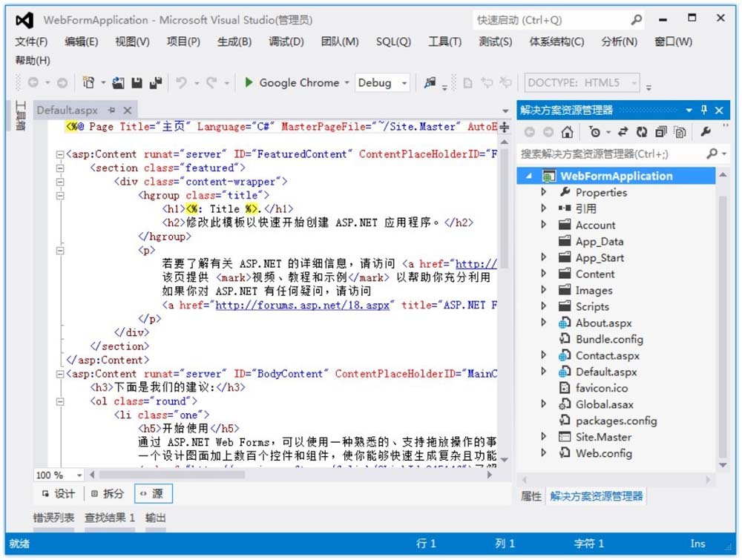The image size is (742, 560).
Task: Collapse the p paragraph code block
Action: tap(60, 250)
